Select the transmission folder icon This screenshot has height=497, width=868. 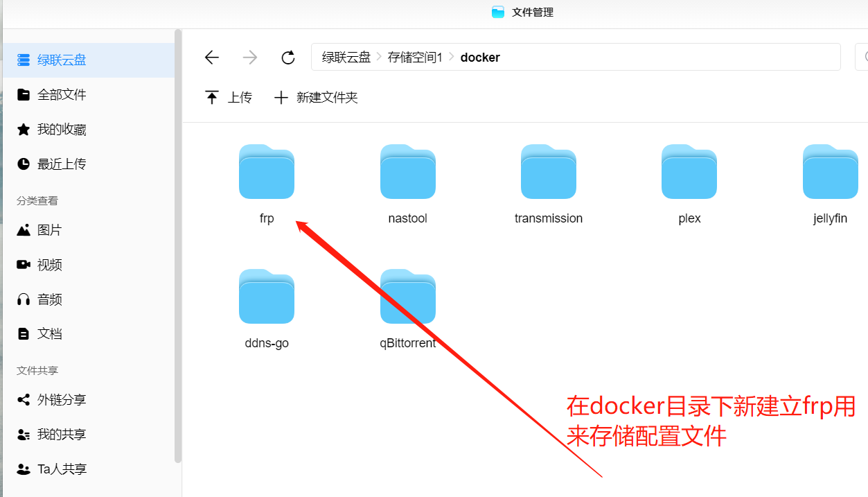click(549, 172)
